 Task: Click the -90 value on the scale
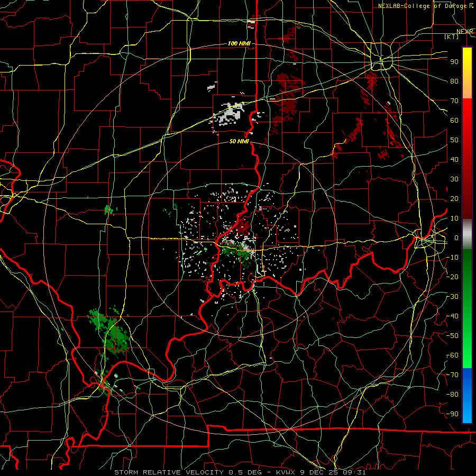[x=453, y=414]
